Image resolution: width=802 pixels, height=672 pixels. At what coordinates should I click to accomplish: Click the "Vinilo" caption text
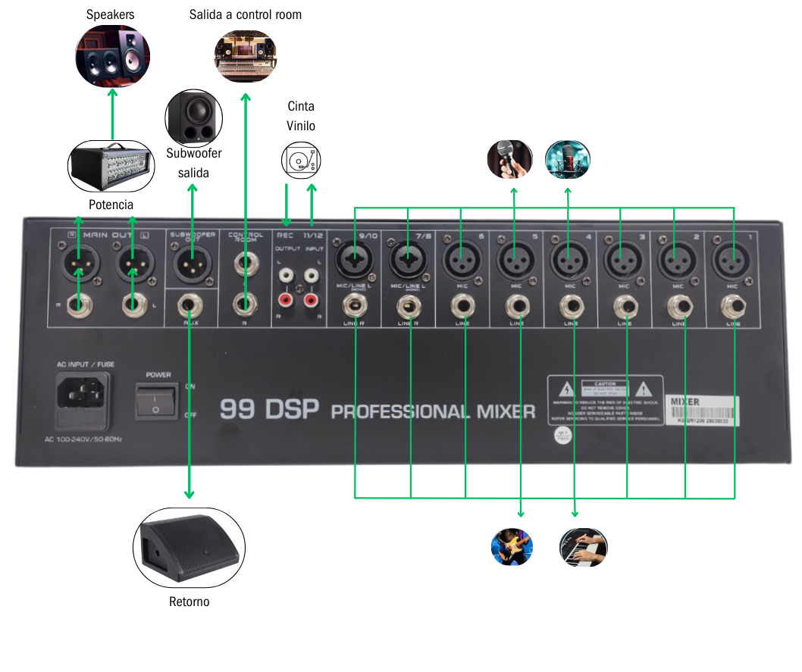click(301, 126)
